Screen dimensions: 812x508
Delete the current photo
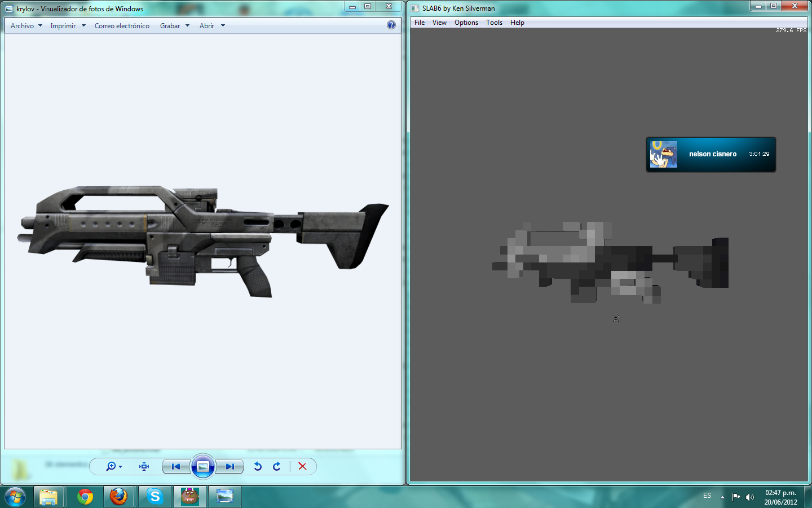click(302, 466)
